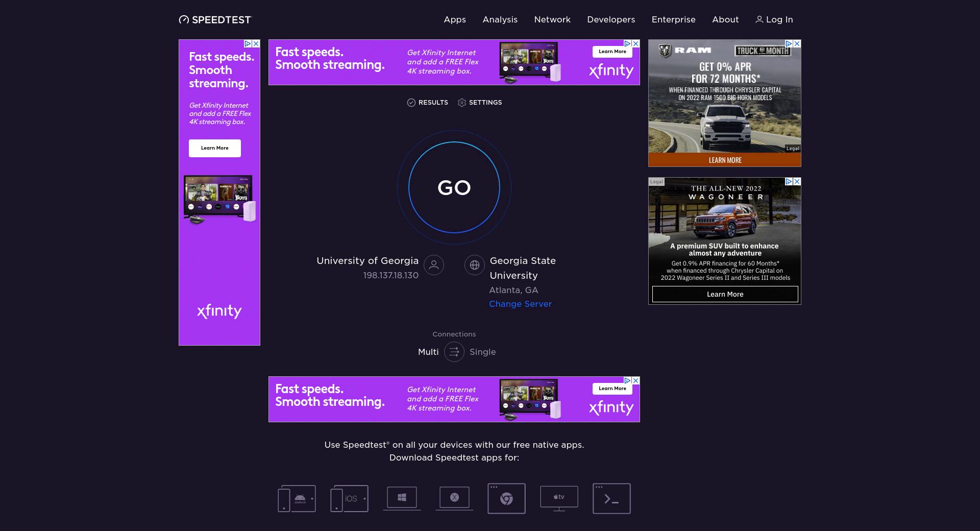Select Single connection mode

482,352
